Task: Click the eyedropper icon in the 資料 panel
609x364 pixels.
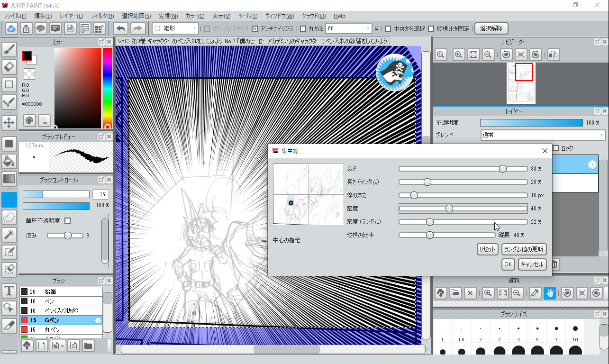Action: point(535,293)
